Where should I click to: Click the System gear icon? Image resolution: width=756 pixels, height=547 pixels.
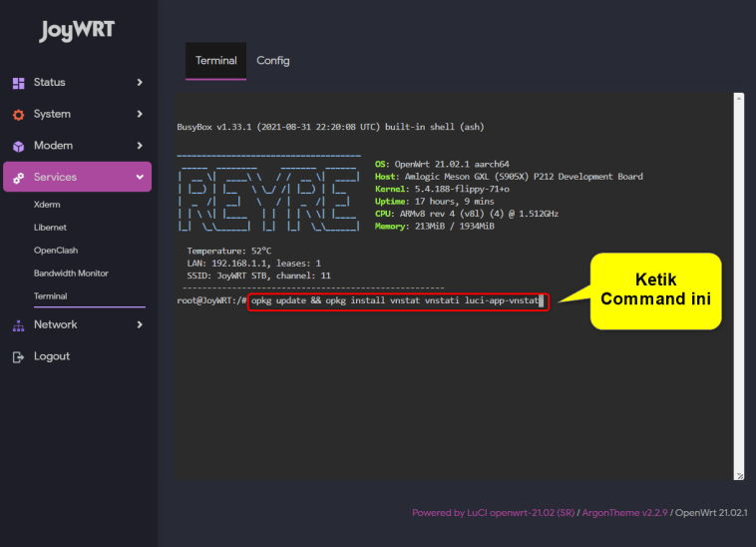pos(18,115)
